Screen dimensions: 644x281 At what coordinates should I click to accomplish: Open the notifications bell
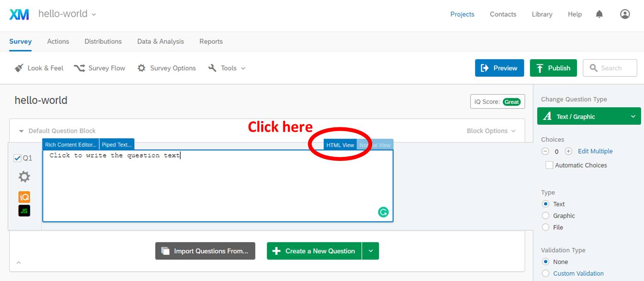click(599, 14)
